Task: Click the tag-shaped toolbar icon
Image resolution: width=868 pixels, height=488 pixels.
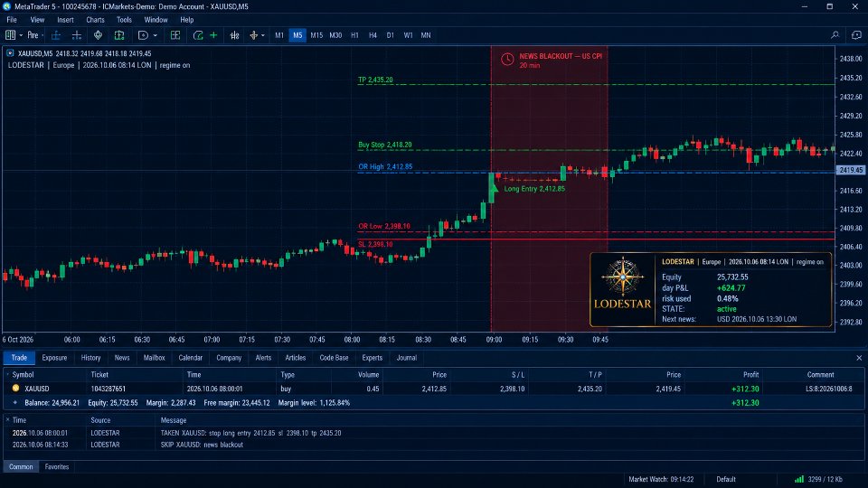Action: pyautogui.click(x=143, y=35)
